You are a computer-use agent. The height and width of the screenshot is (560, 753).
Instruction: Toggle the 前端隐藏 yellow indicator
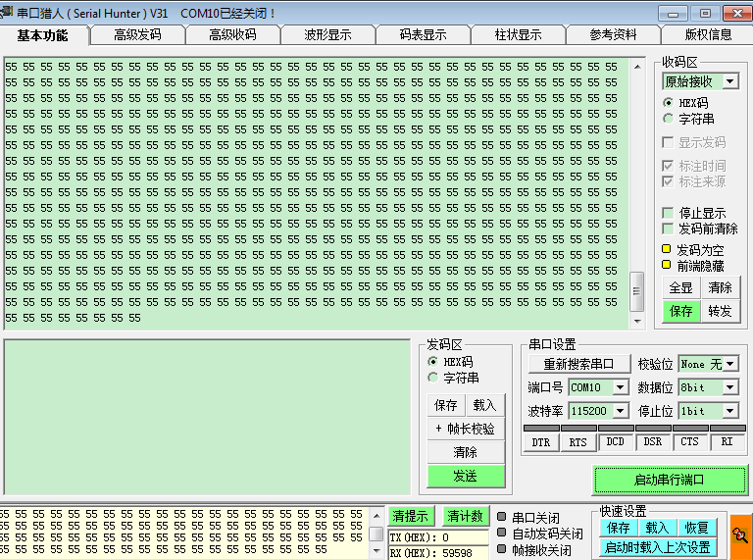pyautogui.click(x=666, y=265)
